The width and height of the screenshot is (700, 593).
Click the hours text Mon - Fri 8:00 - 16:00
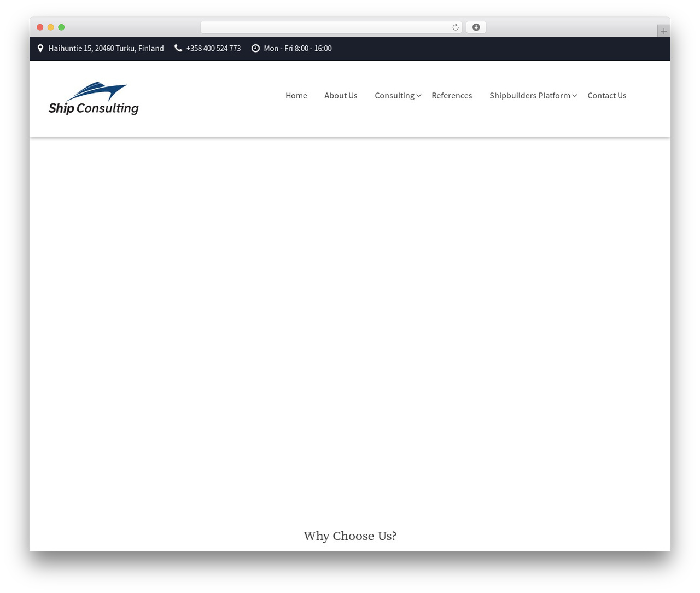click(x=297, y=48)
